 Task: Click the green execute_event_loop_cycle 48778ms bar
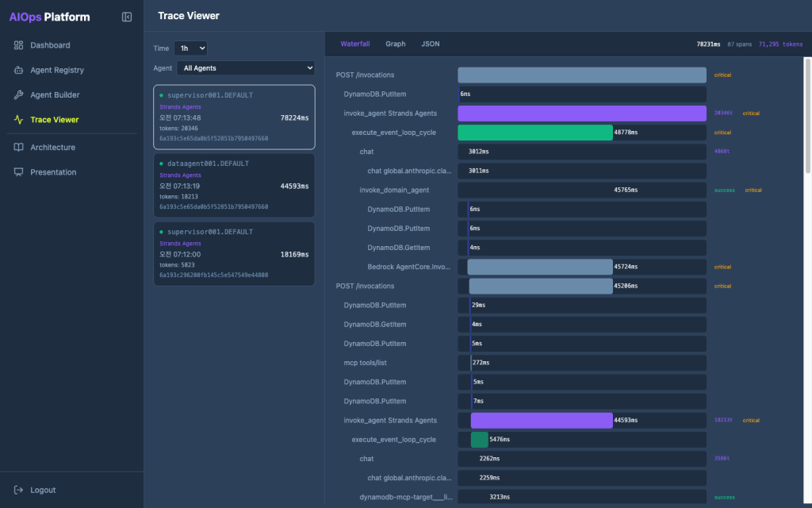[535, 133]
